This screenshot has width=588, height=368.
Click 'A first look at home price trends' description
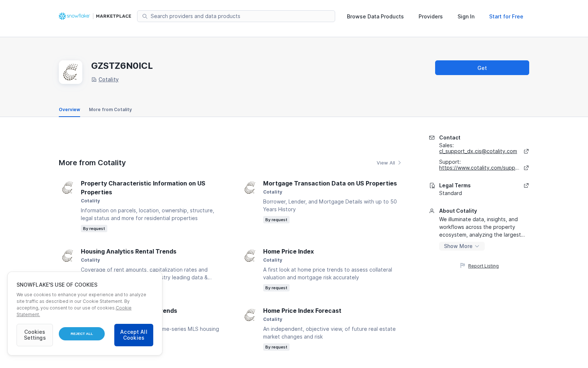(x=327, y=273)
